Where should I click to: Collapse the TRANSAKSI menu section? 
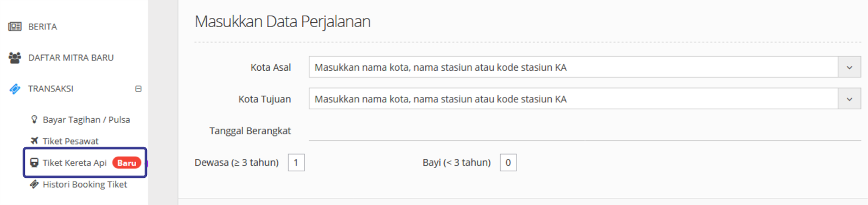coord(138,89)
